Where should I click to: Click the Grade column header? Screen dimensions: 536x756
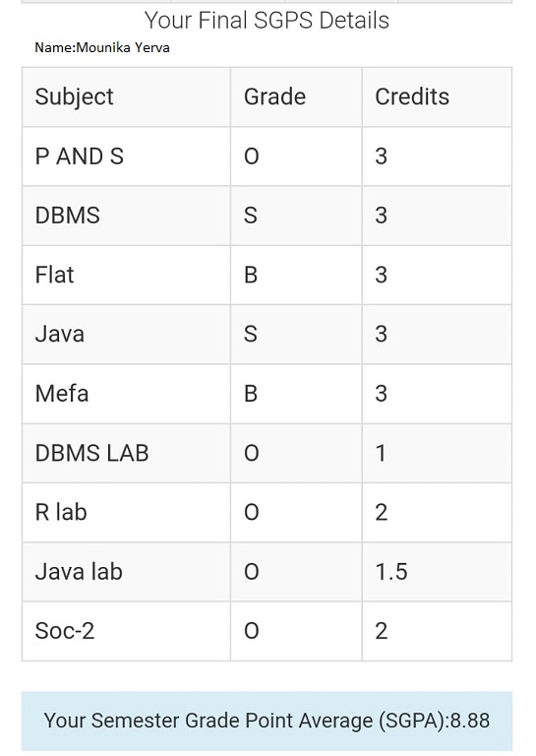click(296, 96)
